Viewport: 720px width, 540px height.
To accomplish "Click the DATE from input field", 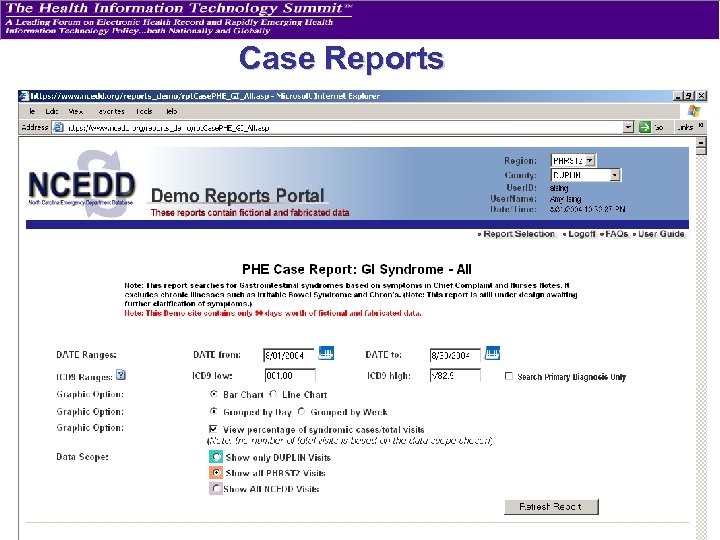I will pyautogui.click(x=289, y=355).
